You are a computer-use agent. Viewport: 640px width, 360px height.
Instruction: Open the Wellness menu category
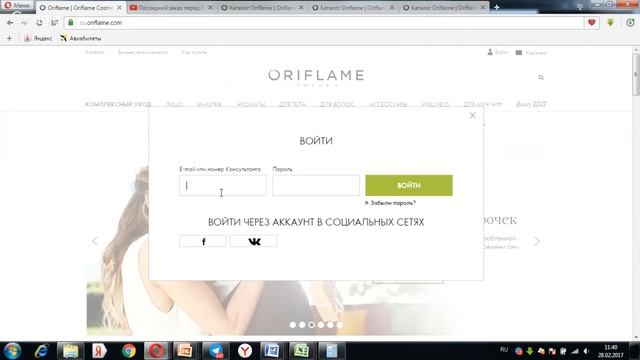(435, 104)
